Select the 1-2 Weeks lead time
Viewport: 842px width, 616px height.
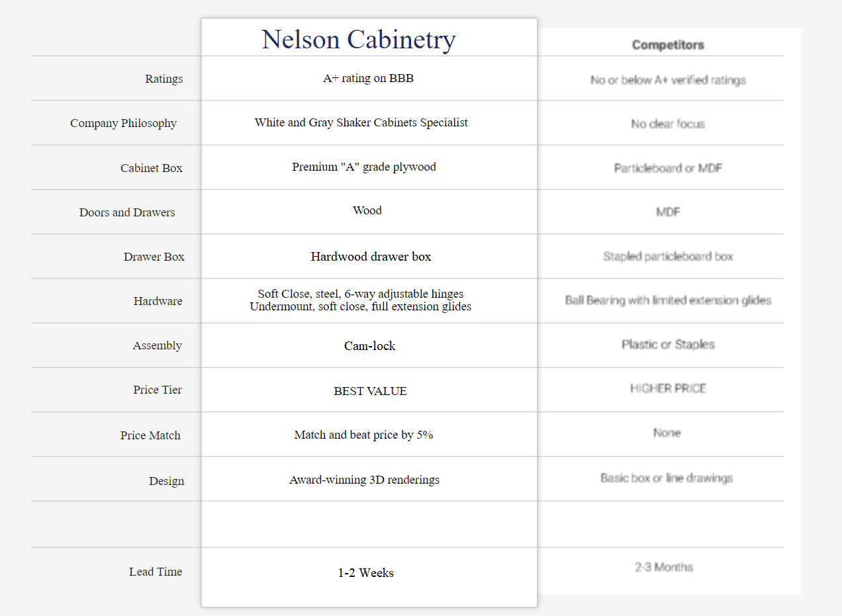365,573
